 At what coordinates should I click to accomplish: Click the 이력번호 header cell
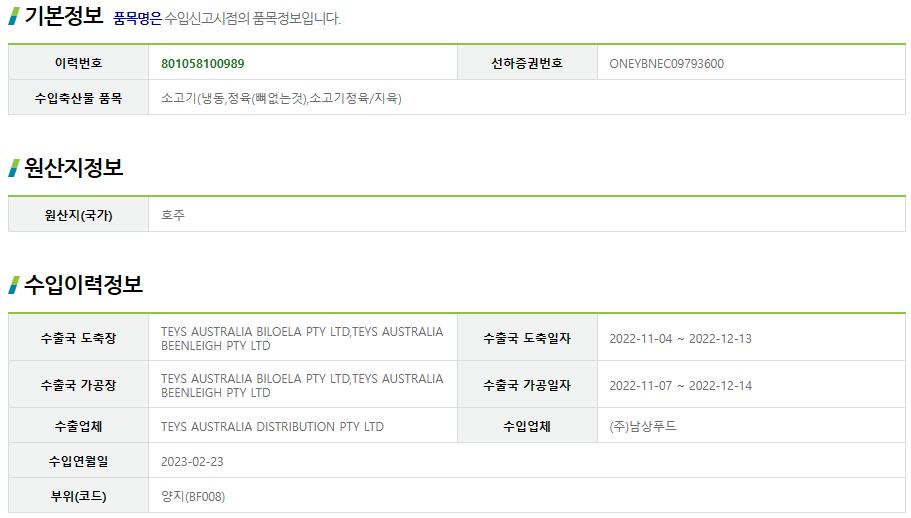78,63
